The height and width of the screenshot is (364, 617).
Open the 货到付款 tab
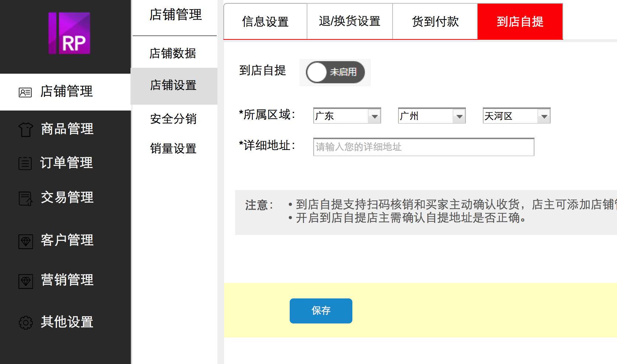435,21
